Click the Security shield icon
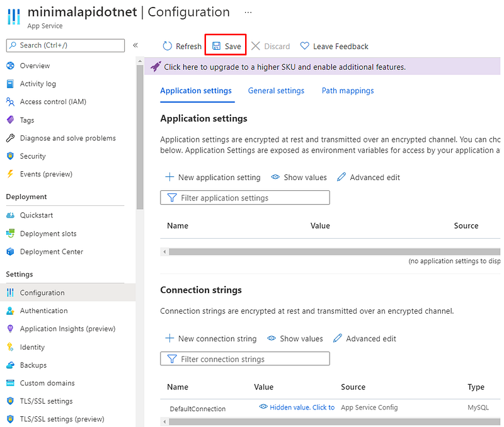Screen dimensions: 504x427 (10, 156)
